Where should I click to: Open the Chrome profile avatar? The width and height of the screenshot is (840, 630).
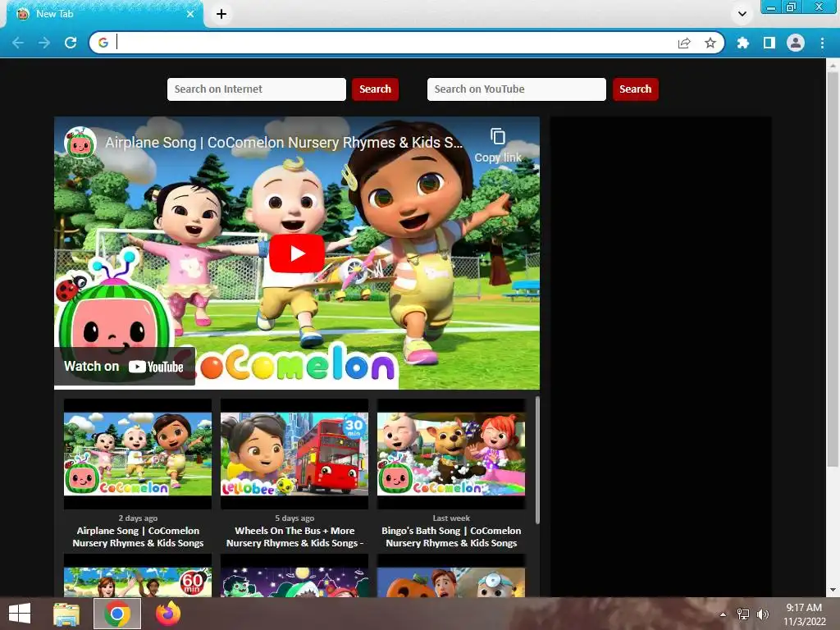pyautogui.click(x=796, y=43)
